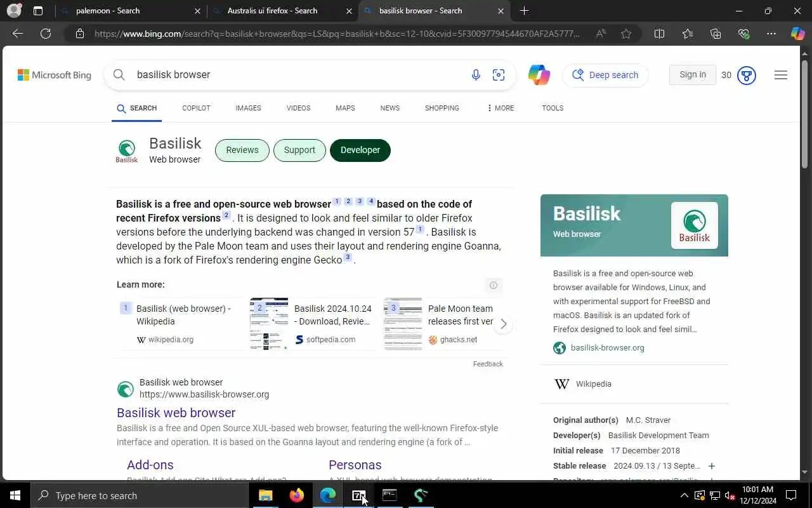The image size is (812, 508).
Task: Select the Developer pill button
Action: point(360,150)
